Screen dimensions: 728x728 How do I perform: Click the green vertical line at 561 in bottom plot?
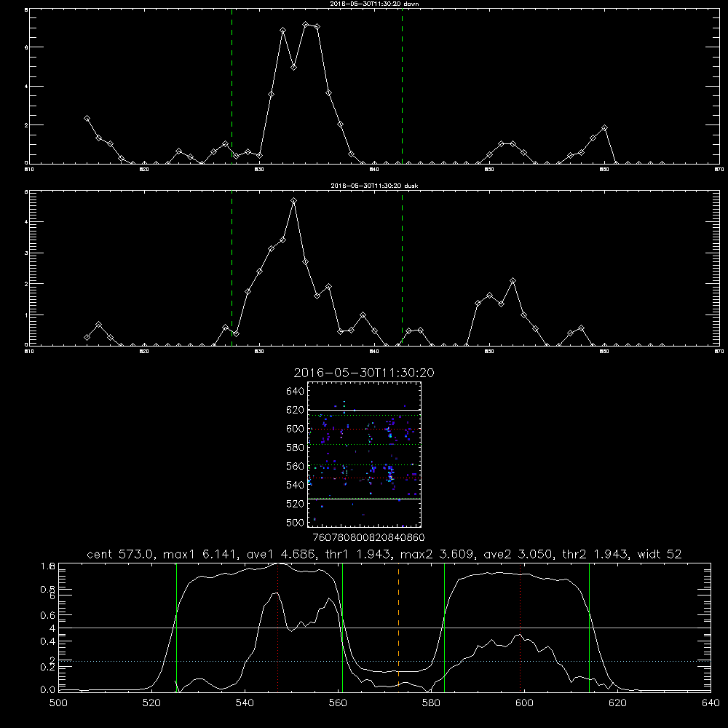click(343, 627)
